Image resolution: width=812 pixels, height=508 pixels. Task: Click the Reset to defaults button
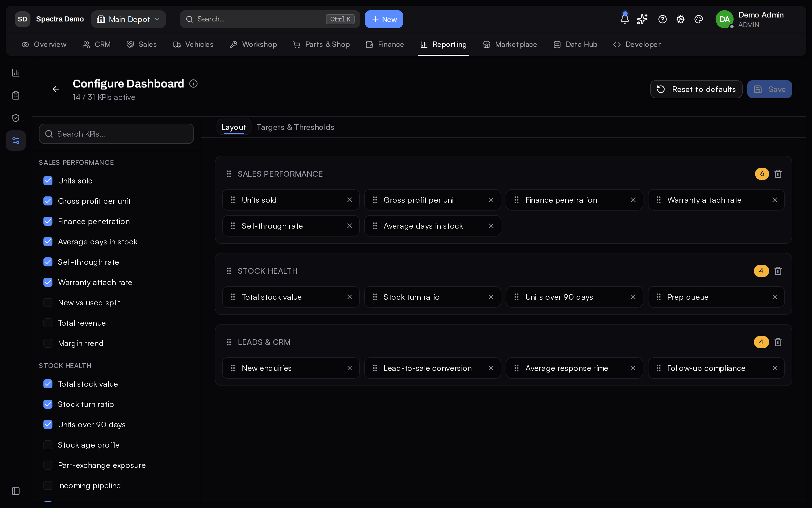point(696,89)
